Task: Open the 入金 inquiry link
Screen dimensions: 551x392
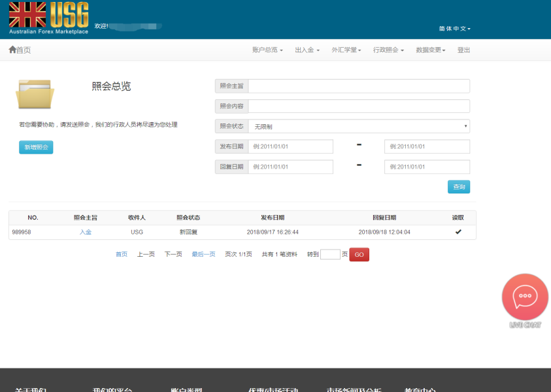Action: pos(86,232)
